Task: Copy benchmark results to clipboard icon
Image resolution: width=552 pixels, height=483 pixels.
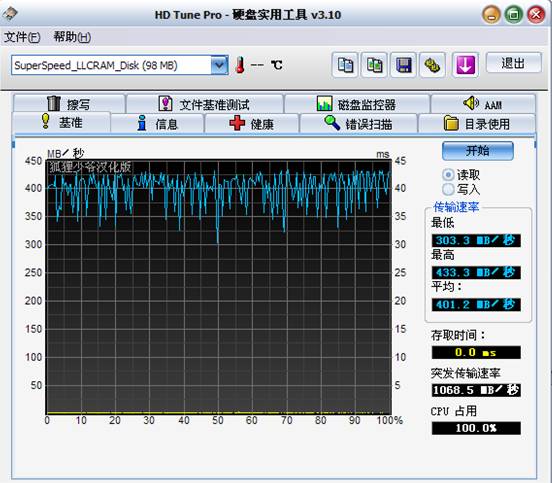Action: pyautogui.click(x=345, y=65)
